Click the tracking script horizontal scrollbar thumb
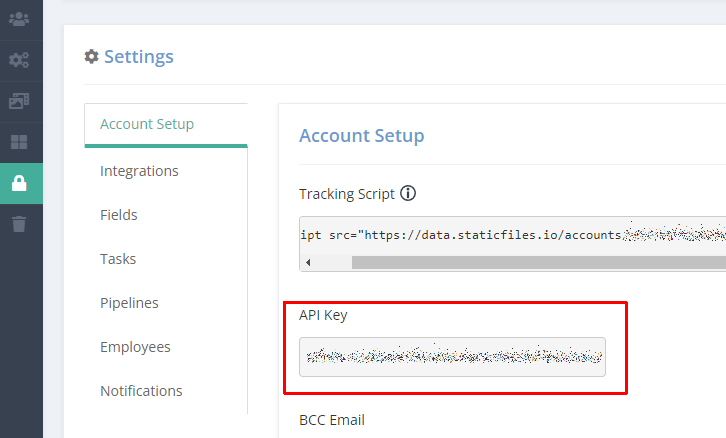The width and height of the screenshot is (726, 438). coord(539,263)
